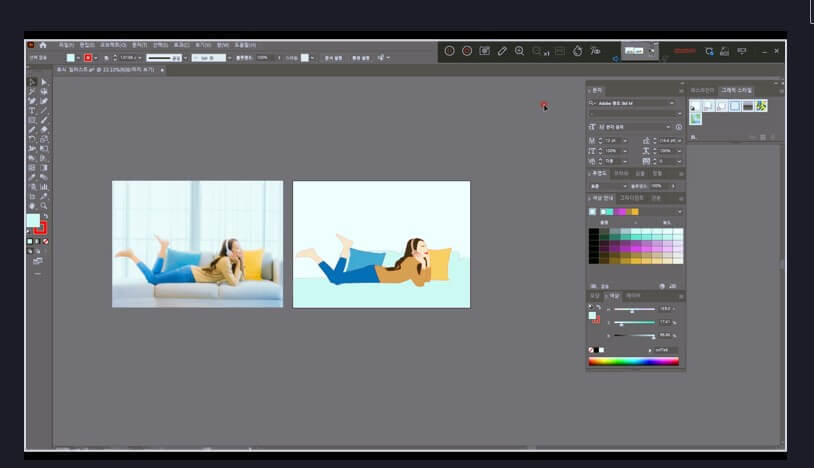The width and height of the screenshot is (814, 468).
Task: Click the black swatch in the color panel
Action: click(x=596, y=350)
